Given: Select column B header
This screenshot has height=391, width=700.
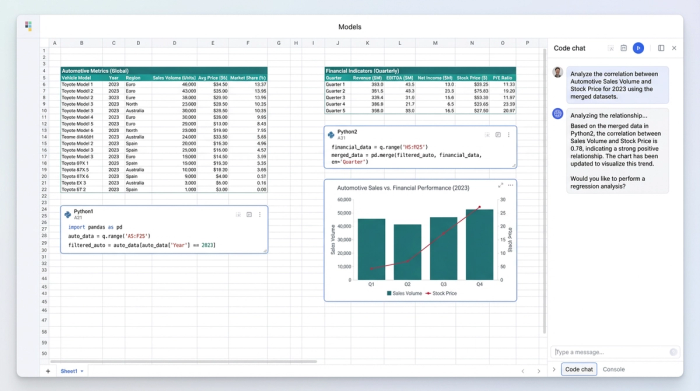Looking at the screenshot, I should [81, 43].
